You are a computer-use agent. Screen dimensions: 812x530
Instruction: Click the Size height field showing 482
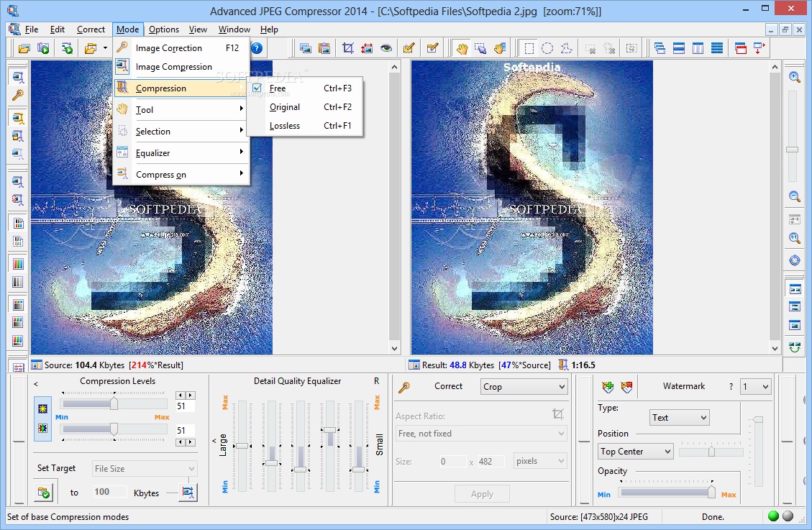tap(490, 461)
